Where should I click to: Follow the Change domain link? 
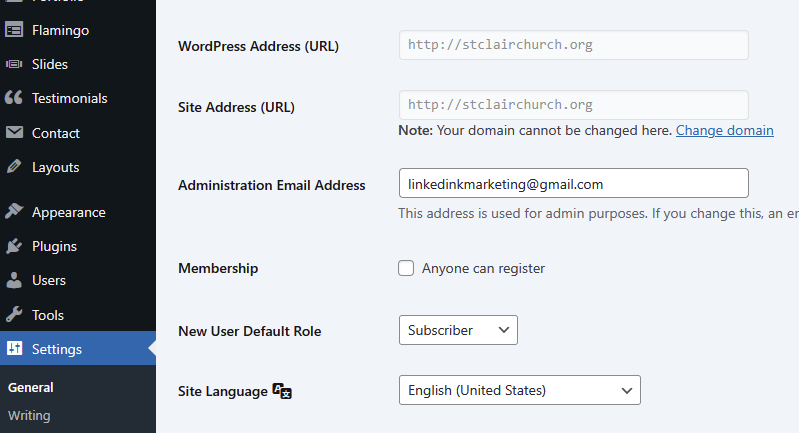(724, 130)
